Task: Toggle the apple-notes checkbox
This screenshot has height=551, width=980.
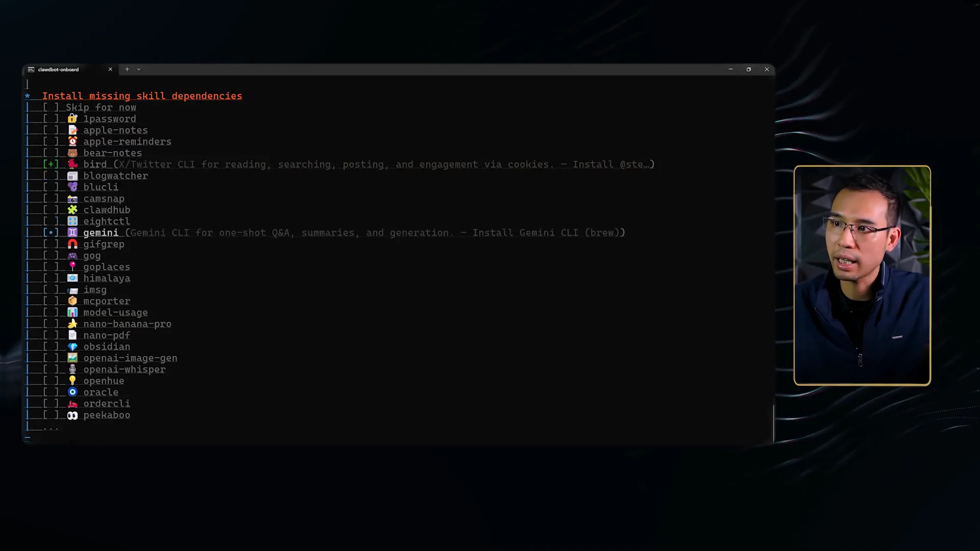Action: point(51,130)
